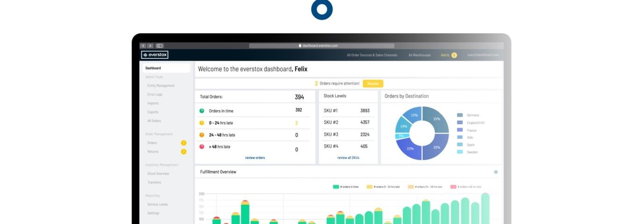Screen dimensions: 644x224
Task: Open Settings in the sidebar
Action: click(153, 213)
